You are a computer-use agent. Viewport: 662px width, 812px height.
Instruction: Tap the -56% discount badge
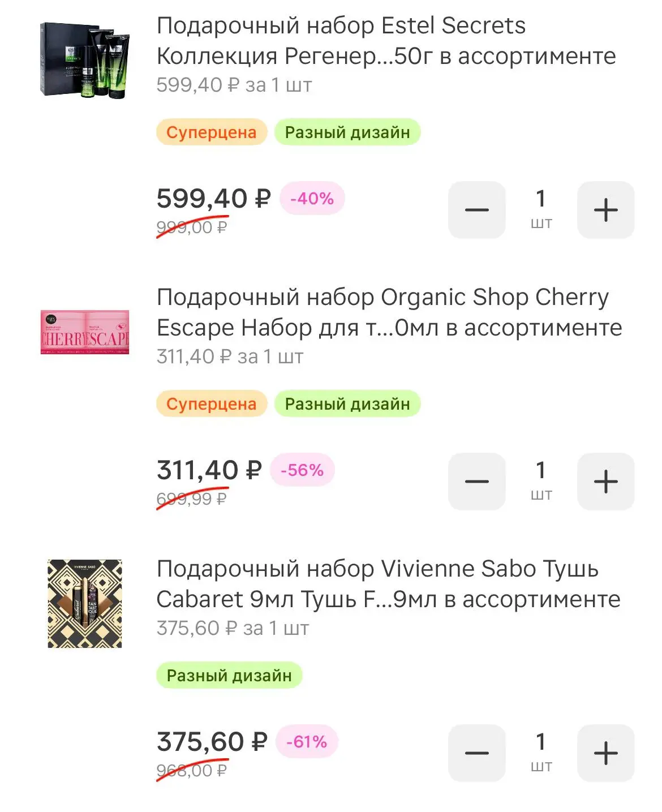pyautogui.click(x=302, y=470)
